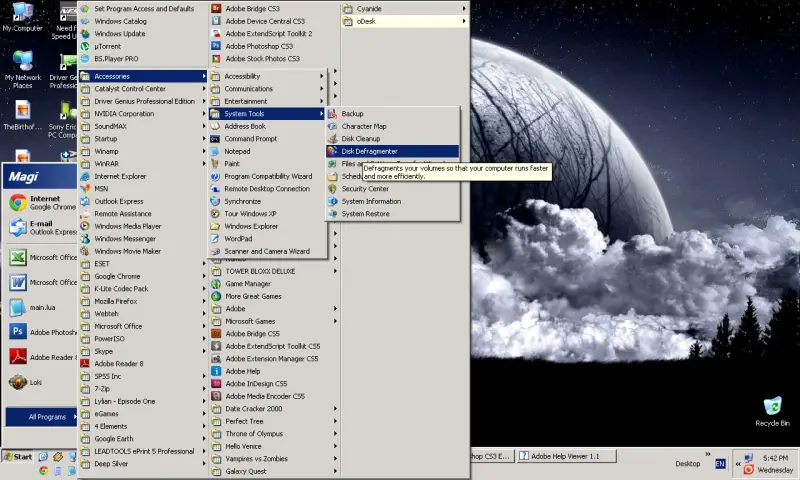The image size is (800, 480).
Task: Open the WinRAR folder entry
Action: coord(143,164)
